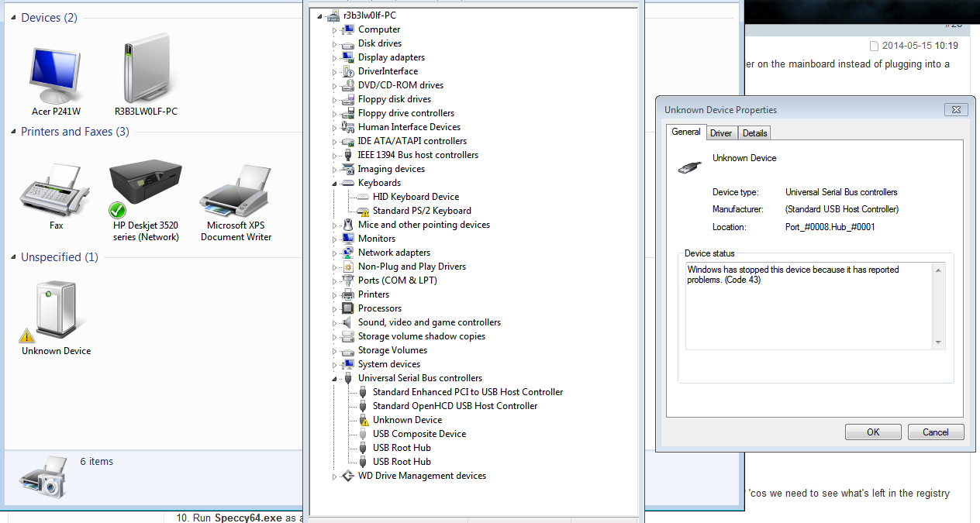Click scroll down arrow in Device status box
This screenshot has height=523, width=980.
point(938,342)
